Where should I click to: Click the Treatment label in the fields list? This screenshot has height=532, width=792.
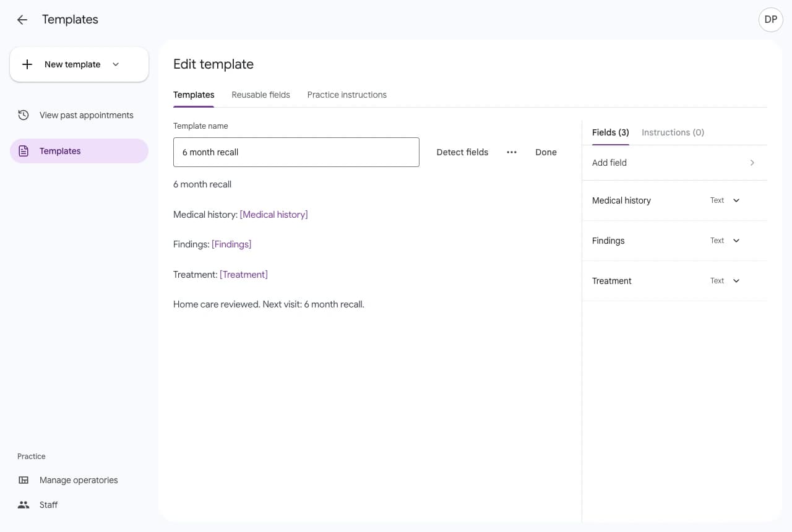[x=612, y=281]
